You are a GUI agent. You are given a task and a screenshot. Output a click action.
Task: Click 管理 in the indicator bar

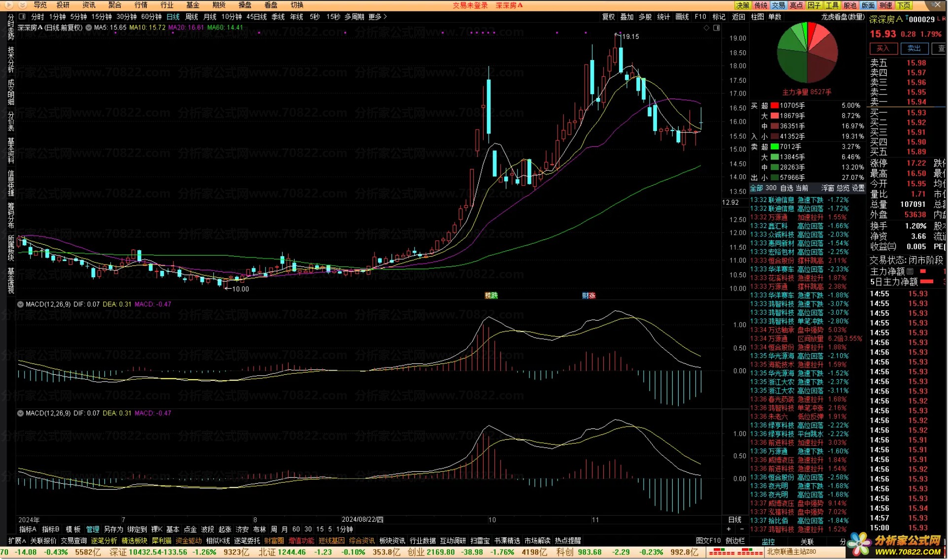coord(93,530)
